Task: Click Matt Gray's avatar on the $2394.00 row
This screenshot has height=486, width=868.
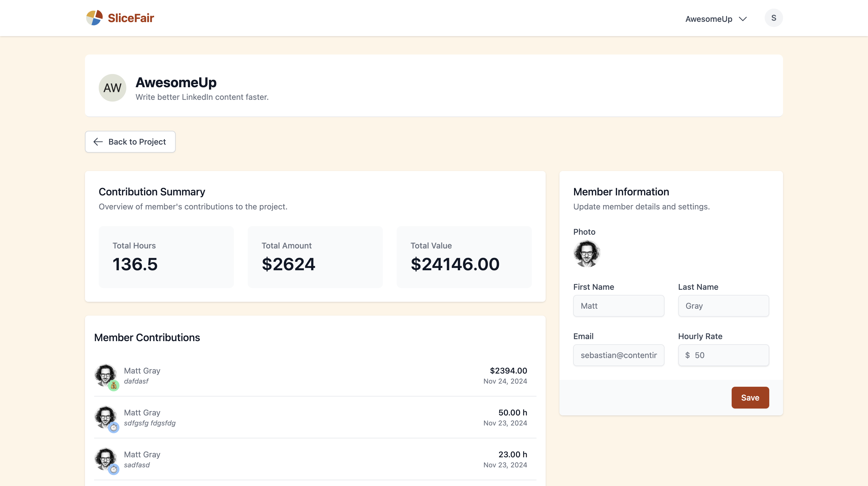Action: coord(105,374)
